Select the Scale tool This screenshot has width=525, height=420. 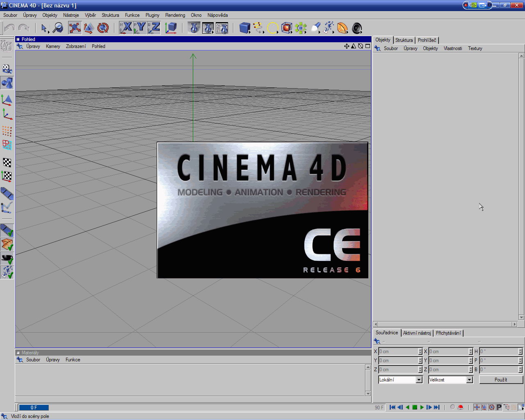(x=89, y=28)
